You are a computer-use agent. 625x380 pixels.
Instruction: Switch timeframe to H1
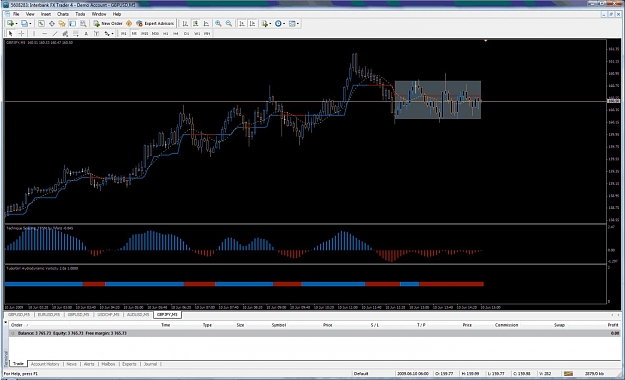(165, 33)
